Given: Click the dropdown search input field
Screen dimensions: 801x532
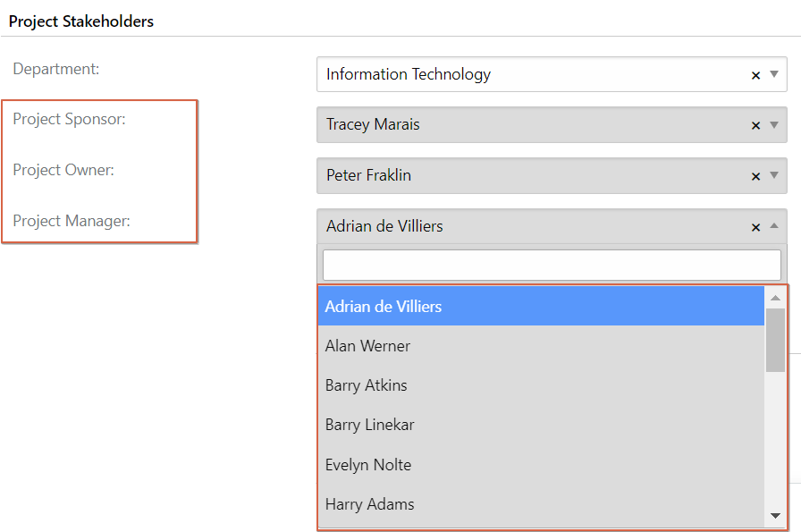Looking at the screenshot, I should tap(552, 265).
